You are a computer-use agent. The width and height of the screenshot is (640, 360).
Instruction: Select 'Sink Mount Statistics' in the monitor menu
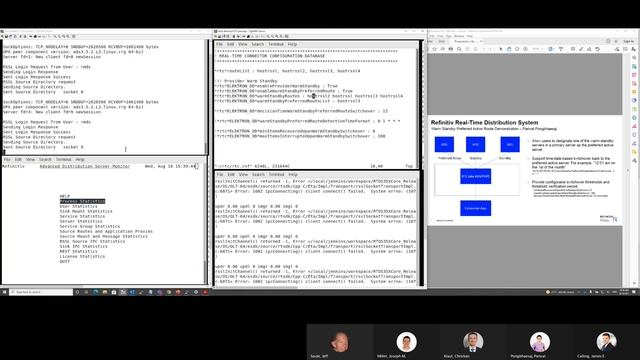pos(86,211)
